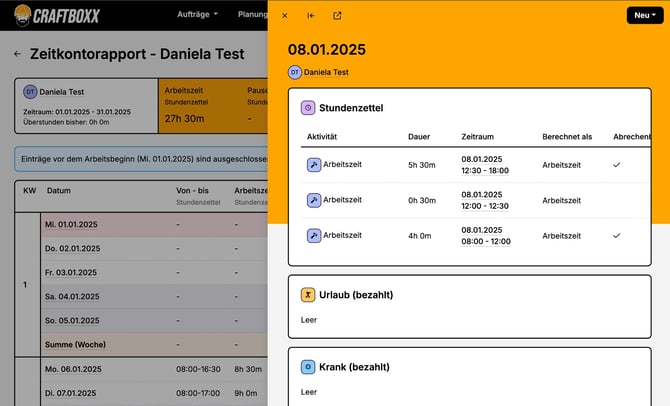Click the Überstunden bisher: 0h 0m text
Screen dimensions: 670x406
tap(66, 122)
